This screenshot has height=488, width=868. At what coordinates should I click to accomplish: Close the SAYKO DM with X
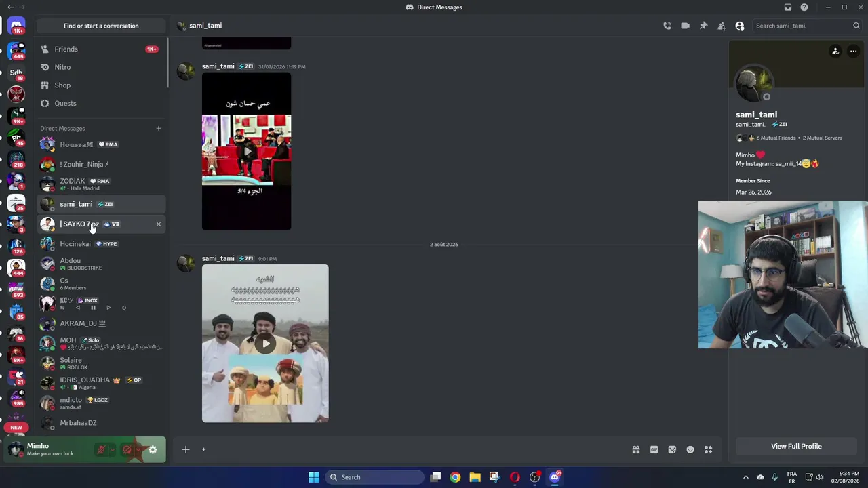click(x=159, y=224)
